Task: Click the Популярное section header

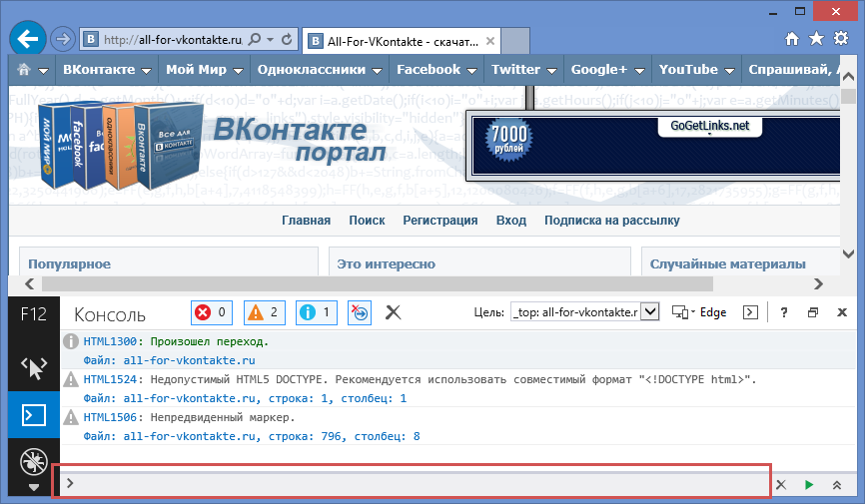Action: (x=70, y=264)
